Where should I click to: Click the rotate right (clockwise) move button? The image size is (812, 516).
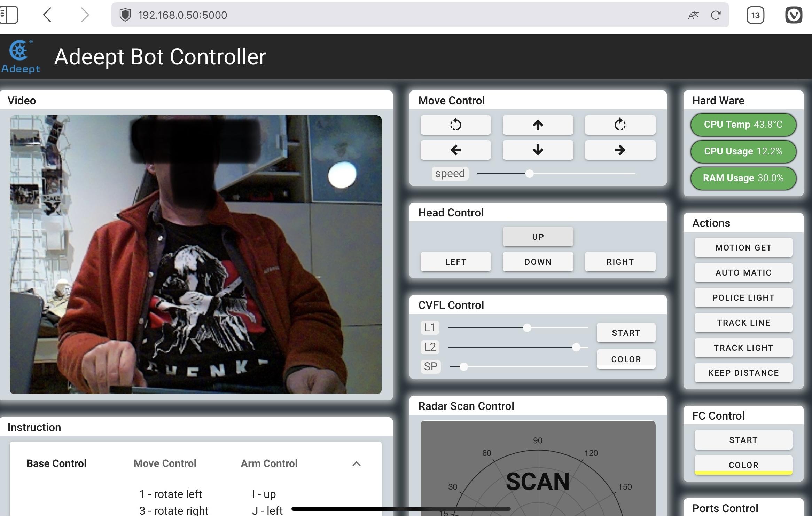point(620,125)
